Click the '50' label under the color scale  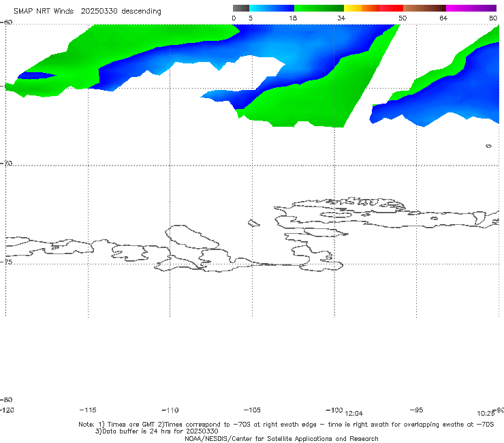403,18
